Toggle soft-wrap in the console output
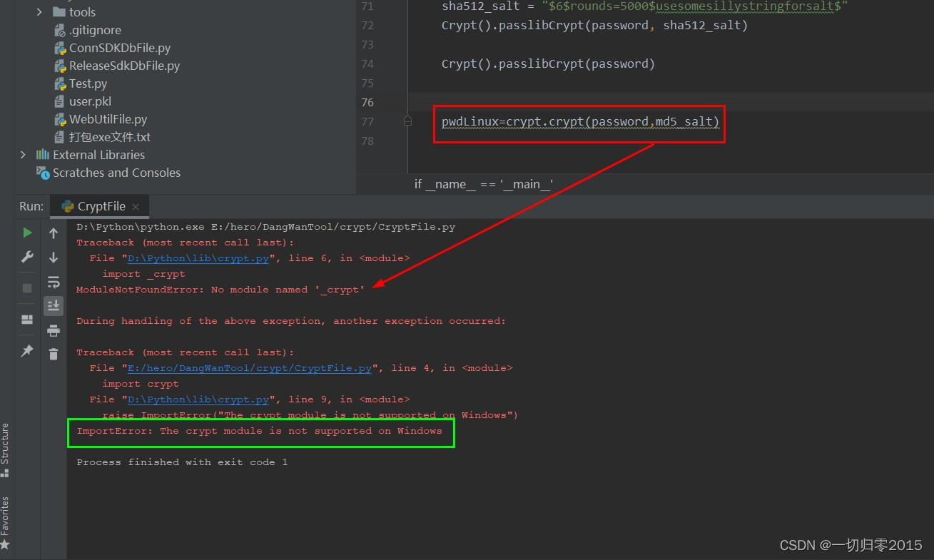 (53, 281)
